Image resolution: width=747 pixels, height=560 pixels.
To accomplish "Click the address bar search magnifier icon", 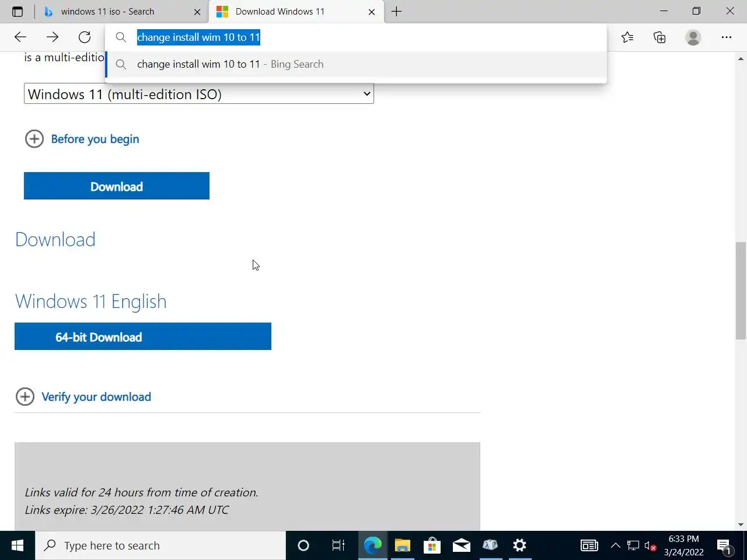I will 121,37.
